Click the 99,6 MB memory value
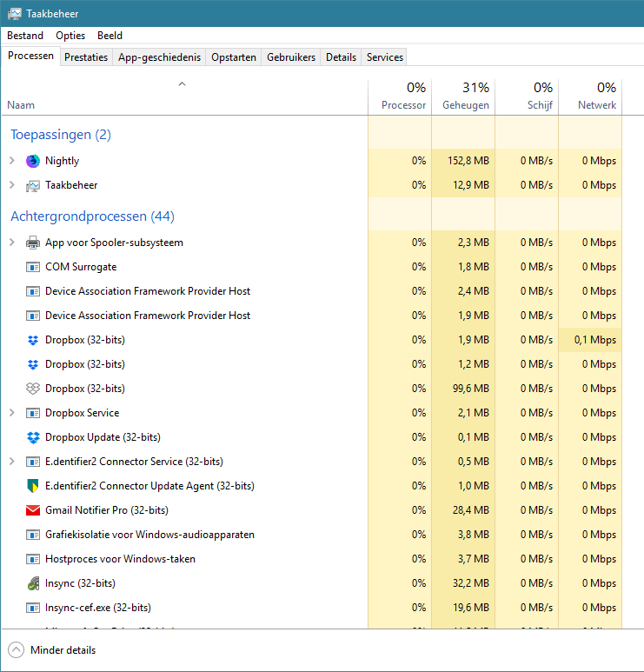644x672 pixels. [471, 389]
